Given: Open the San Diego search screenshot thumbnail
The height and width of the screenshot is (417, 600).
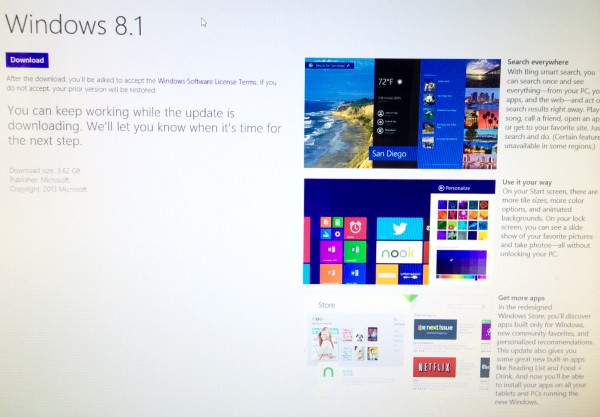Looking at the screenshot, I should coord(402,113).
